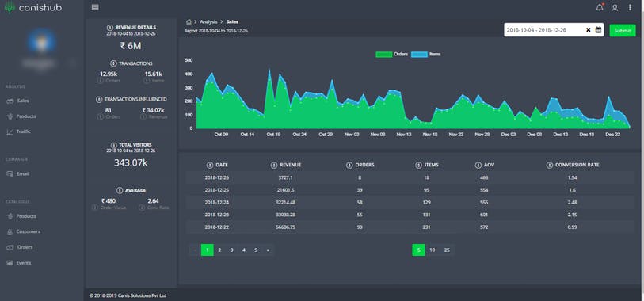Go to pagination page 1

tap(208, 250)
